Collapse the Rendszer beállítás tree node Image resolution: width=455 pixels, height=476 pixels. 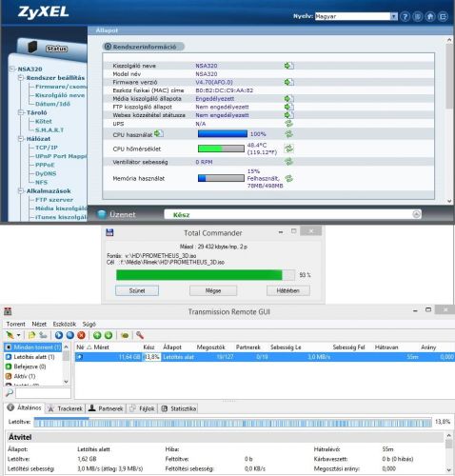tap(21, 78)
